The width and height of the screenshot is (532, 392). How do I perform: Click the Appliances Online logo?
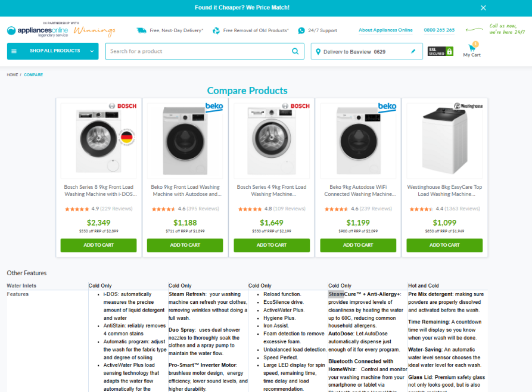38,31
